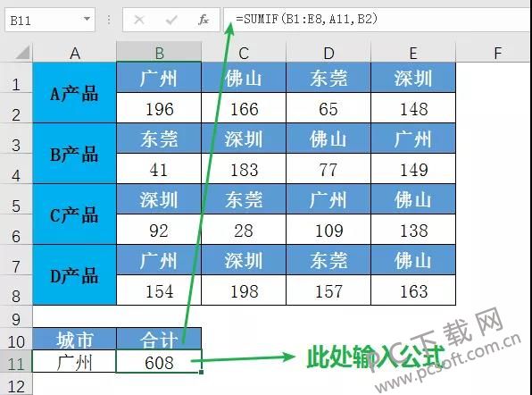
Task: Select cell A11 containing 广州
Action: (75, 361)
